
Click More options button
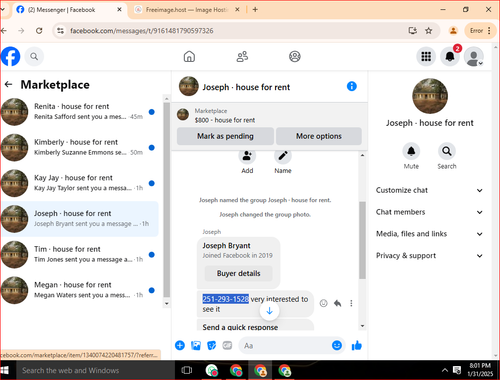[x=319, y=136]
